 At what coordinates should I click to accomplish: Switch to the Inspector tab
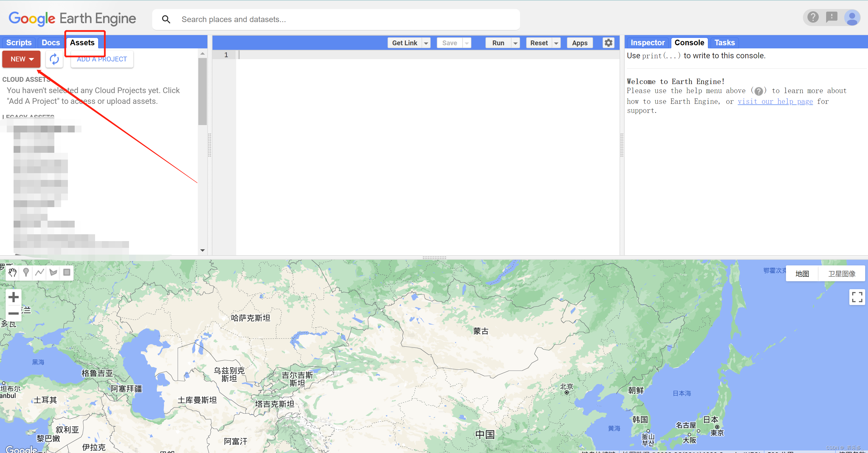[x=647, y=42]
